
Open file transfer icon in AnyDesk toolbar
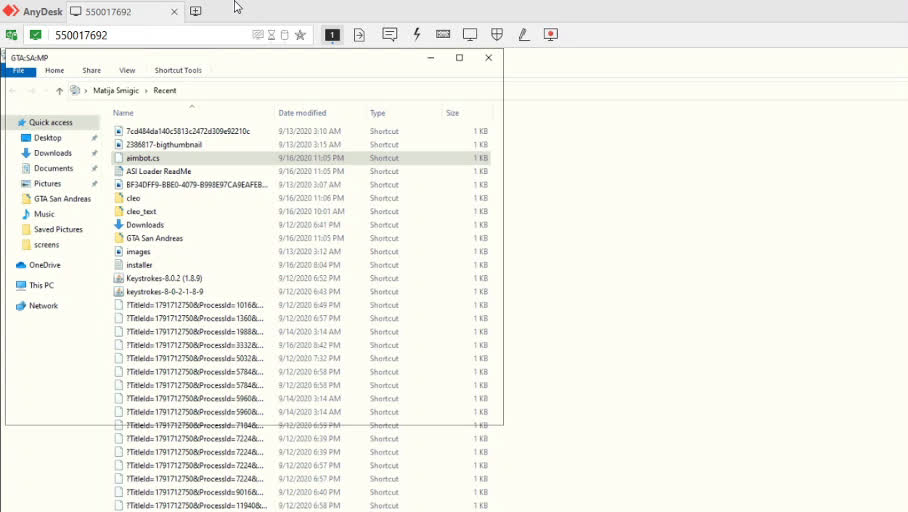coord(359,35)
